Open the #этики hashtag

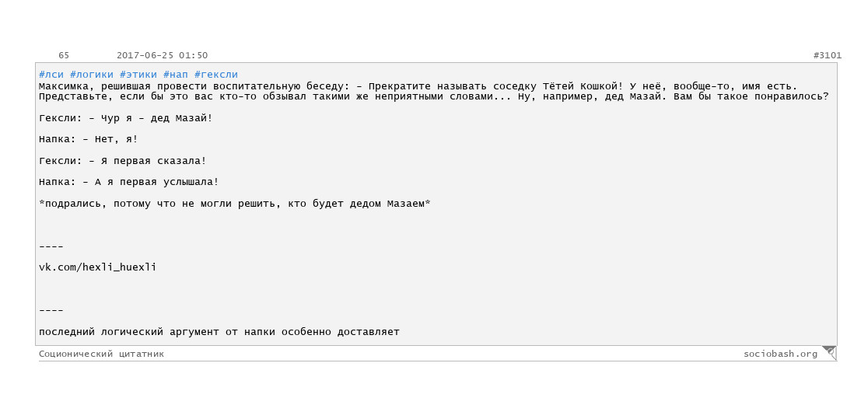tap(138, 75)
